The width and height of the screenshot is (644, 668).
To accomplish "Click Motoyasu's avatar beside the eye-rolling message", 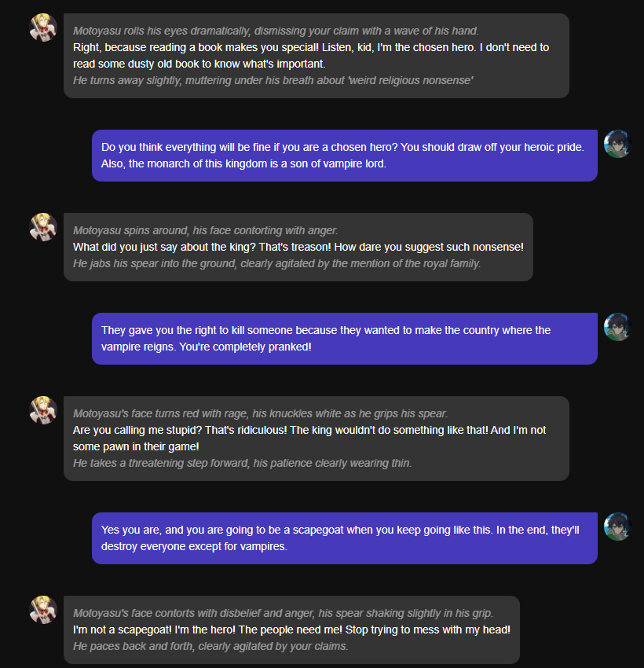I will pyautogui.click(x=43, y=28).
